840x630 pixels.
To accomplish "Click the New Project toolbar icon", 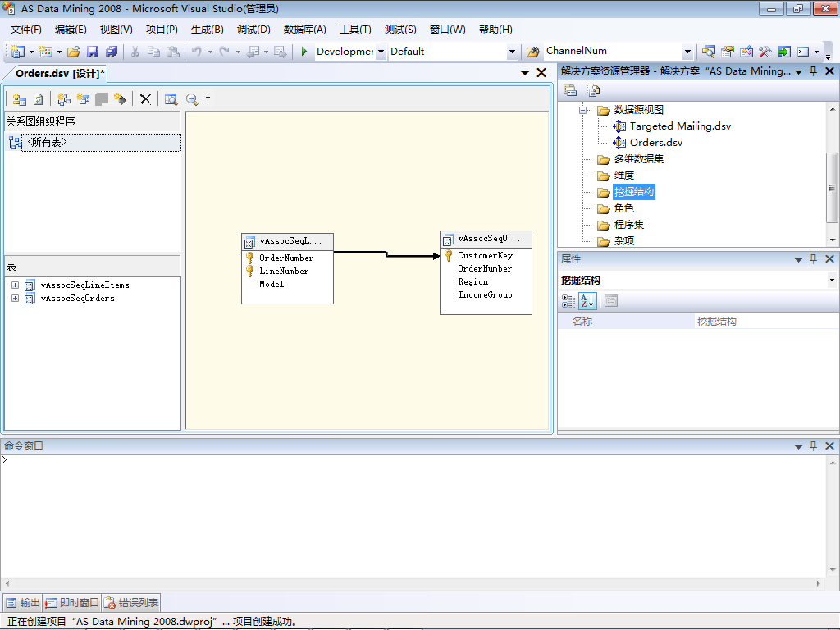I will coord(18,52).
